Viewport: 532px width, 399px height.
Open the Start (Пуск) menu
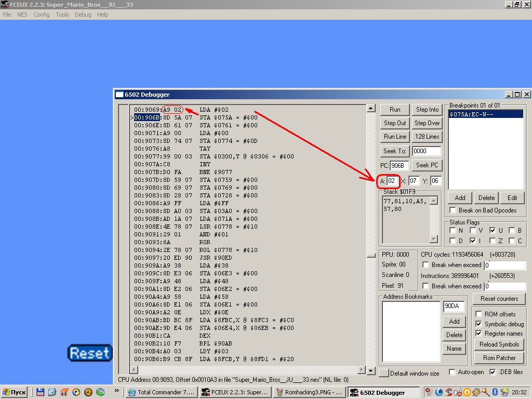click(x=15, y=392)
